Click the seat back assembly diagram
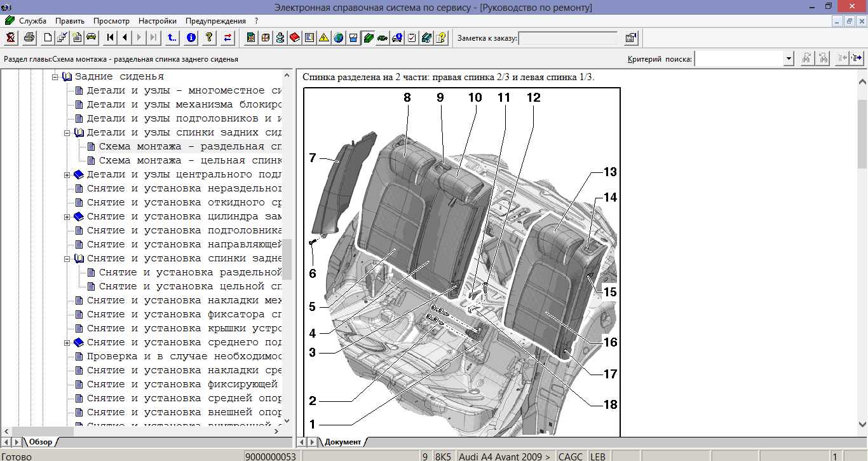The height and width of the screenshot is (461, 868). (461, 261)
